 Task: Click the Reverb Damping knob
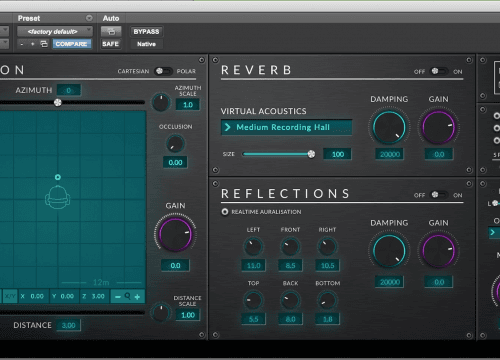tap(389, 127)
